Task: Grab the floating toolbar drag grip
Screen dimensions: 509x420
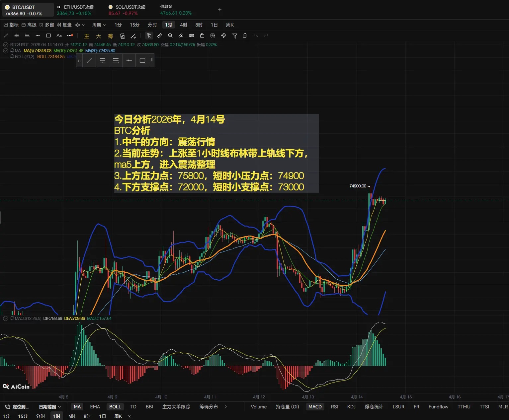Action: tap(79, 60)
